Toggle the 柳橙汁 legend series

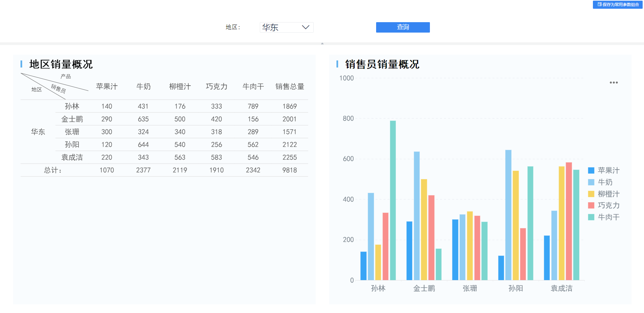[x=608, y=194]
